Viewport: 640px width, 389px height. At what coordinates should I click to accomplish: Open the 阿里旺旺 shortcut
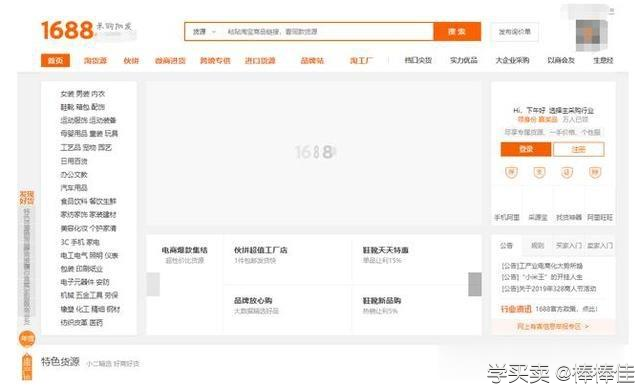(600, 217)
